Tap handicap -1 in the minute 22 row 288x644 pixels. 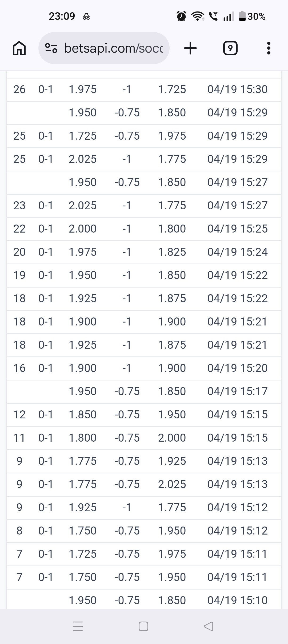click(127, 229)
